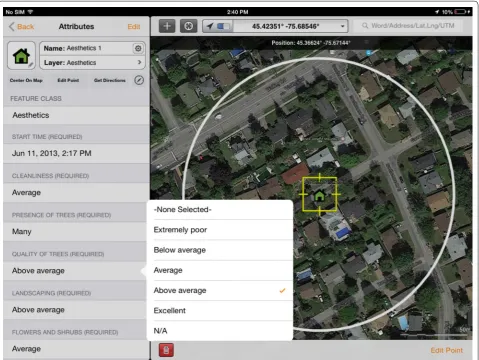The height and width of the screenshot is (360, 479).
Task: Choose -None Selected- in the popup list
Action: pyautogui.click(x=220, y=210)
